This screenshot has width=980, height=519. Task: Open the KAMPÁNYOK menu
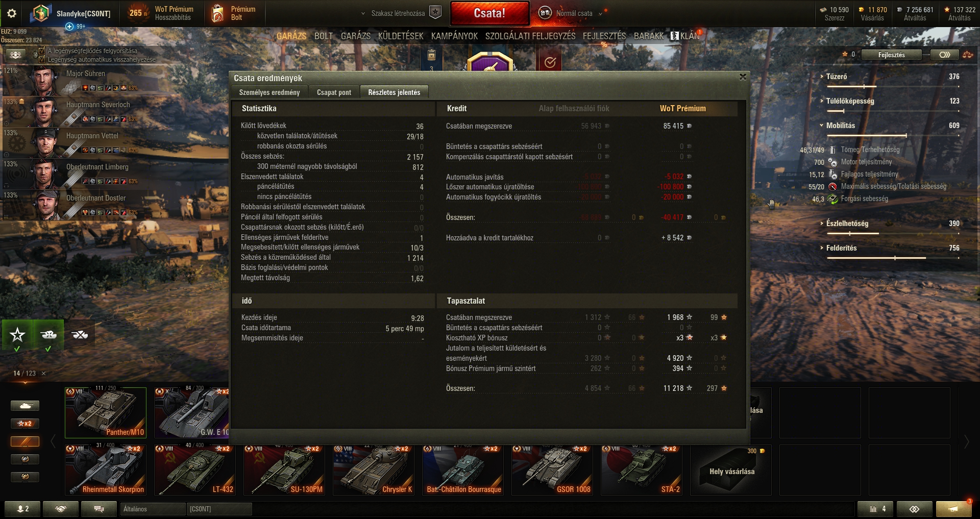(454, 36)
